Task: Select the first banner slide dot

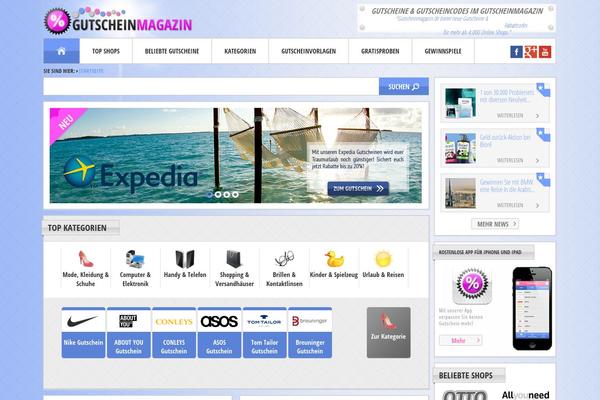Action: tap(209, 194)
